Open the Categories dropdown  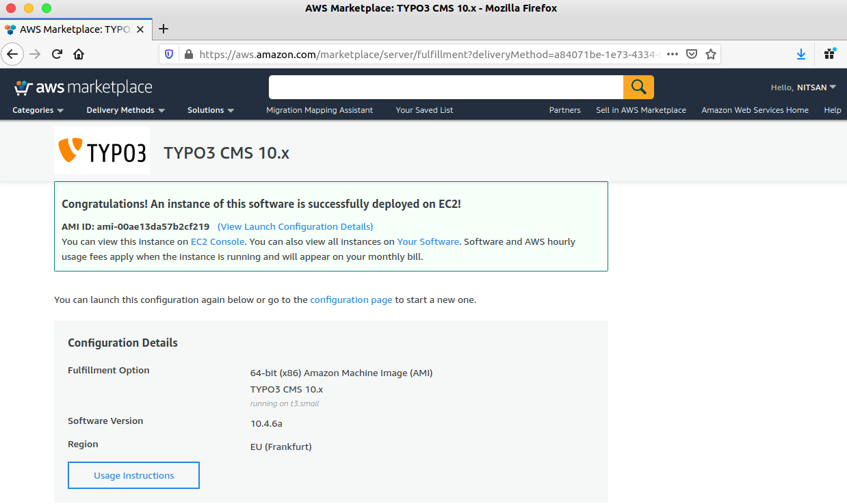tap(38, 110)
